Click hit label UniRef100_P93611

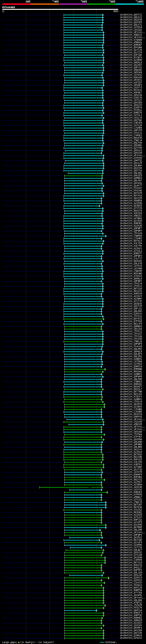tap(131, 585)
